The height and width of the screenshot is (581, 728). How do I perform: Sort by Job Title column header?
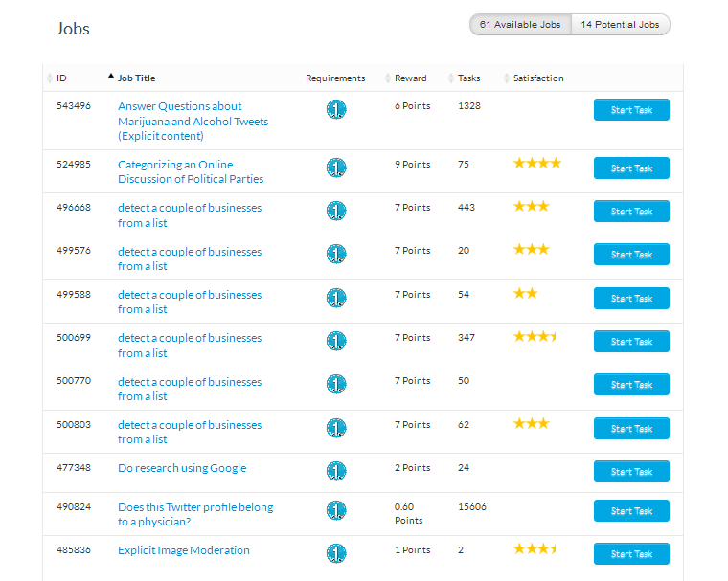tap(136, 78)
